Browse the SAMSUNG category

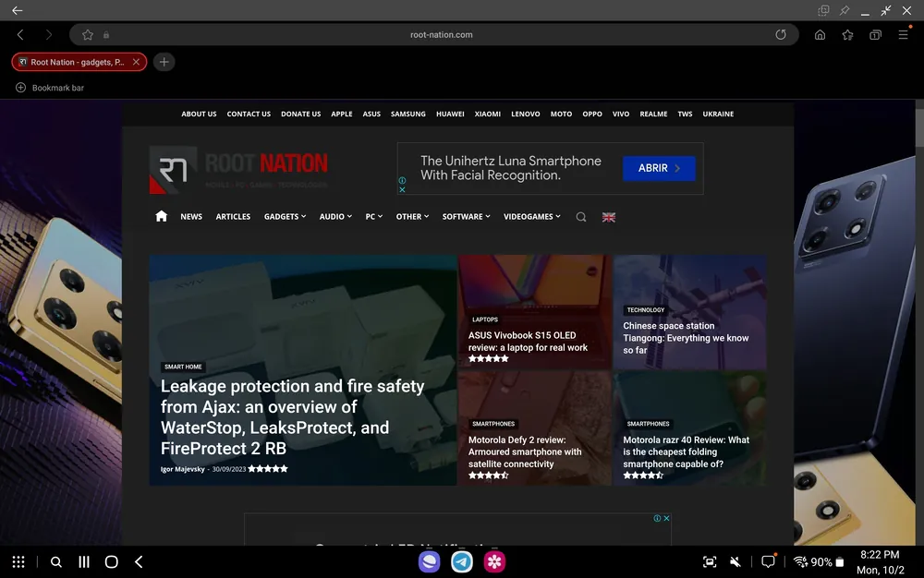(407, 114)
